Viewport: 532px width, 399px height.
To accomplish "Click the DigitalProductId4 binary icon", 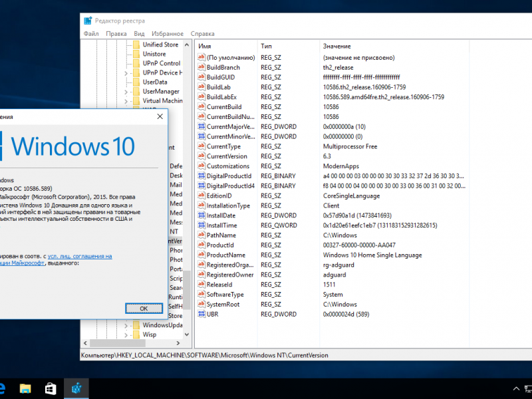I will 201,186.
